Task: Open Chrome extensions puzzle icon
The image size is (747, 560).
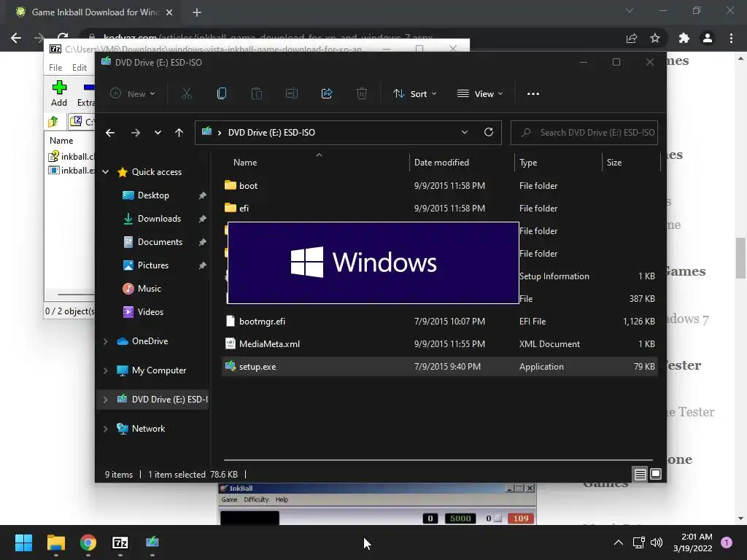Action: pyautogui.click(x=684, y=38)
